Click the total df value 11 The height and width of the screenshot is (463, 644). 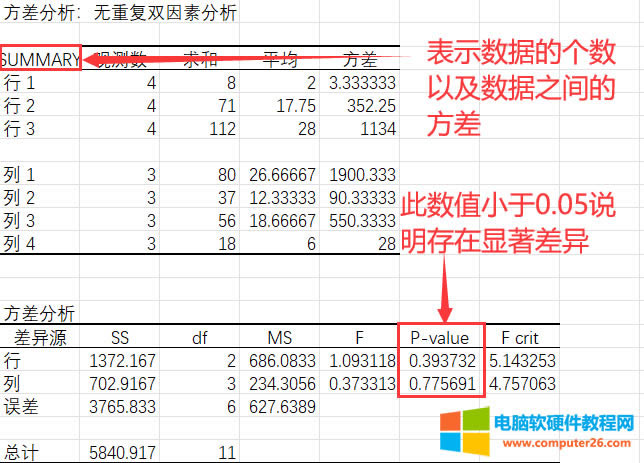[227, 453]
